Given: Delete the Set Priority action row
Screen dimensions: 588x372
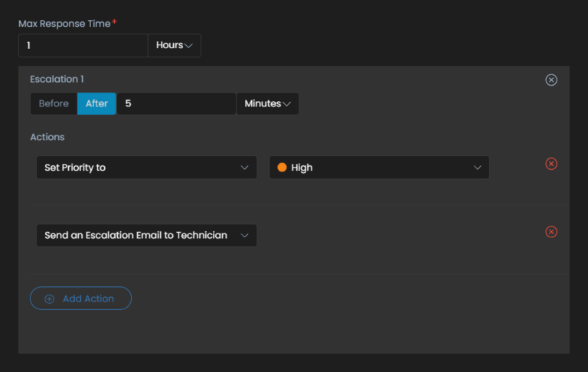Looking at the screenshot, I should pyautogui.click(x=550, y=164).
